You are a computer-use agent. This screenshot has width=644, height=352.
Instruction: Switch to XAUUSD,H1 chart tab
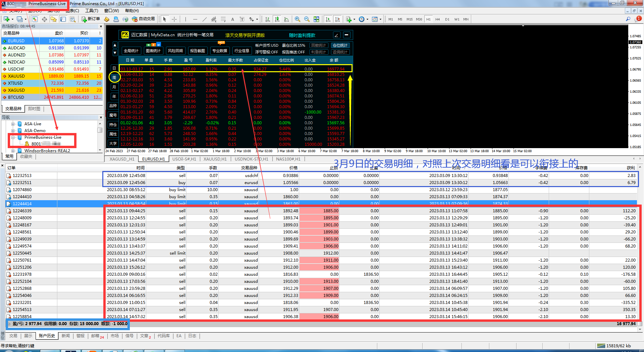pyautogui.click(x=215, y=159)
